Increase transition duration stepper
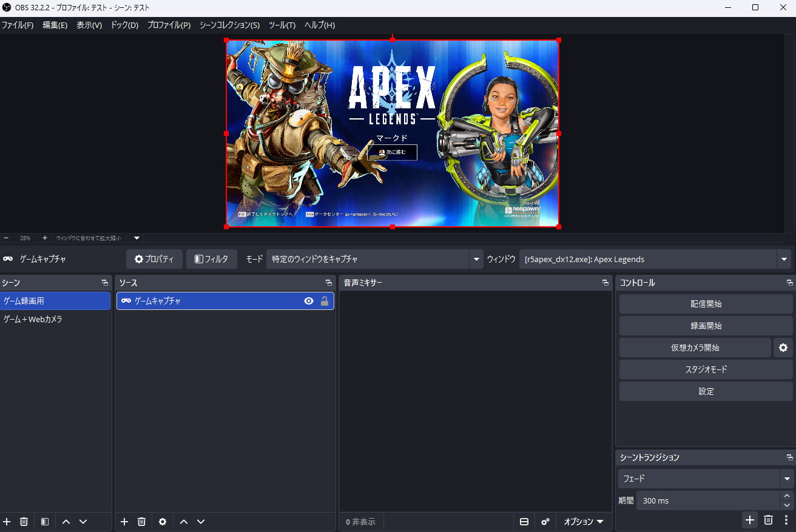796x532 pixels. (787, 496)
